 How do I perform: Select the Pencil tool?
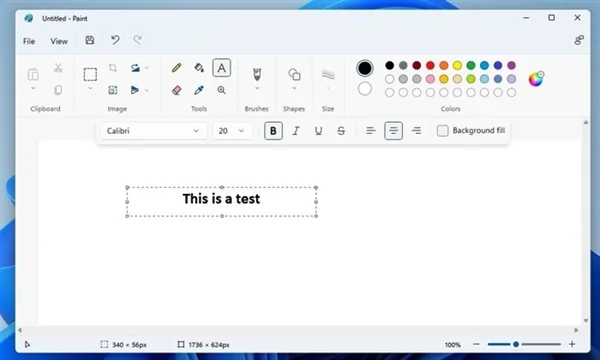pos(176,68)
